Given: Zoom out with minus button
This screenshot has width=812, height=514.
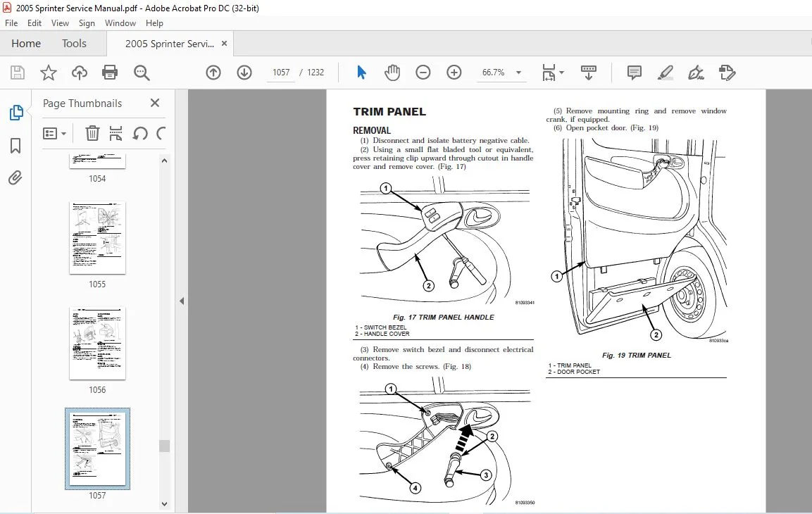Looking at the screenshot, I should 423,73.
